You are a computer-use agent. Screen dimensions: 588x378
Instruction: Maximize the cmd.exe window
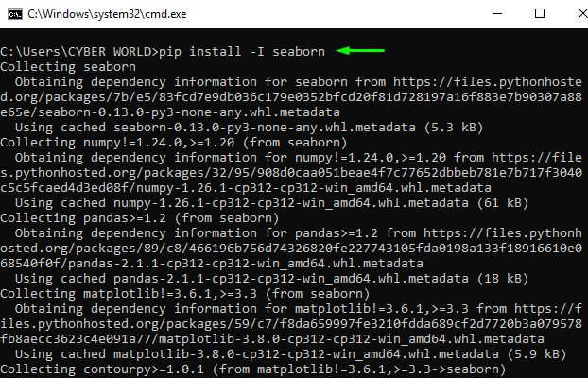pyautogui.click(x=540, y=13)
